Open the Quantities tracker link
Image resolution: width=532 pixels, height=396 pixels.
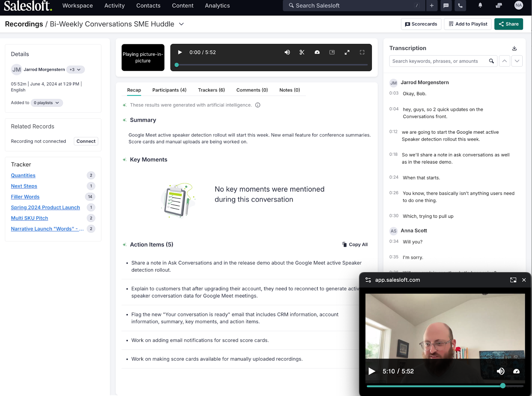23,175
